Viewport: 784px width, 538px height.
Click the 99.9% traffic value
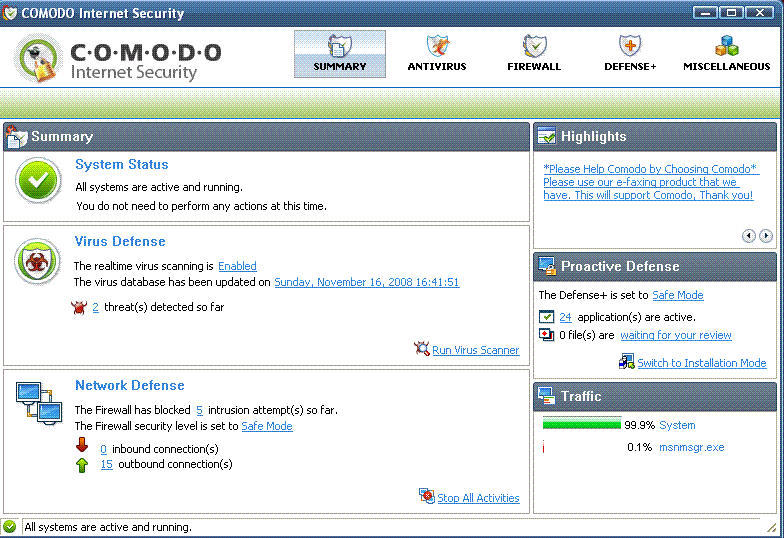tap(640, 425)
